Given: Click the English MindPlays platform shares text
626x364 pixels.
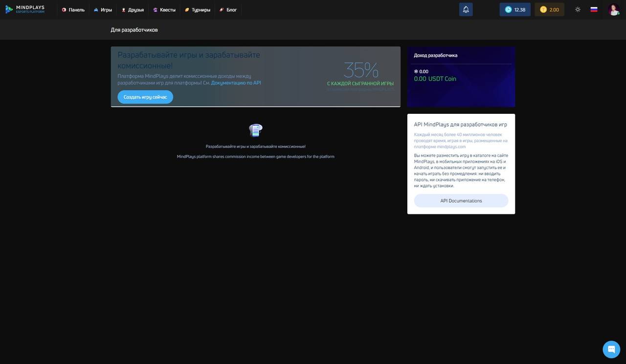Looking at the screenshot, I should coord(256,156).
